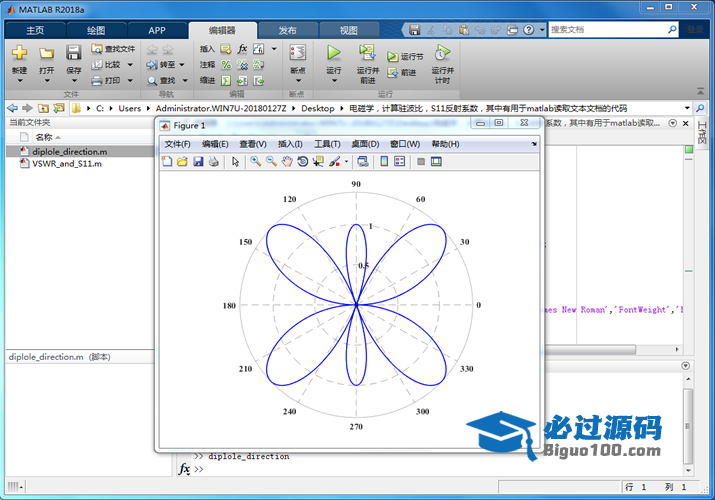Viewport: 715px width, 500px height.
Task: Click Run and Advance (运行并前进) icon
Action: pos(368,53)
